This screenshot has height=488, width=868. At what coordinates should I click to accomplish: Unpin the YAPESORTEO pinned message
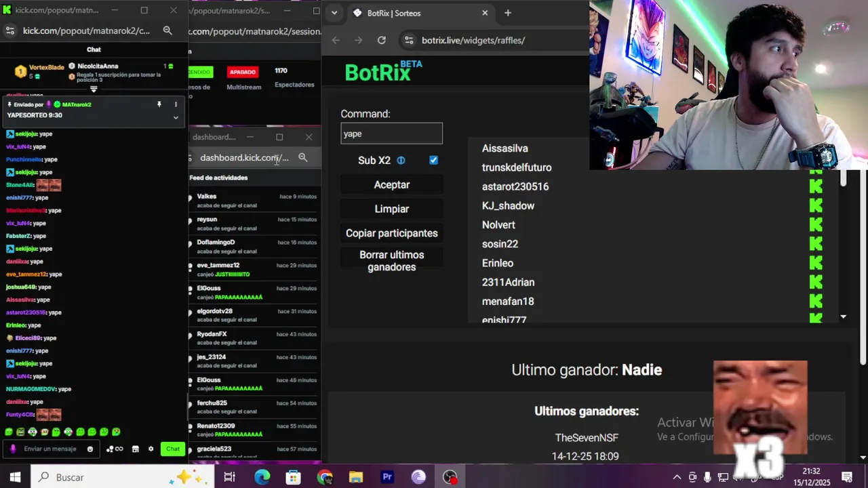click(x=159, y=104)
